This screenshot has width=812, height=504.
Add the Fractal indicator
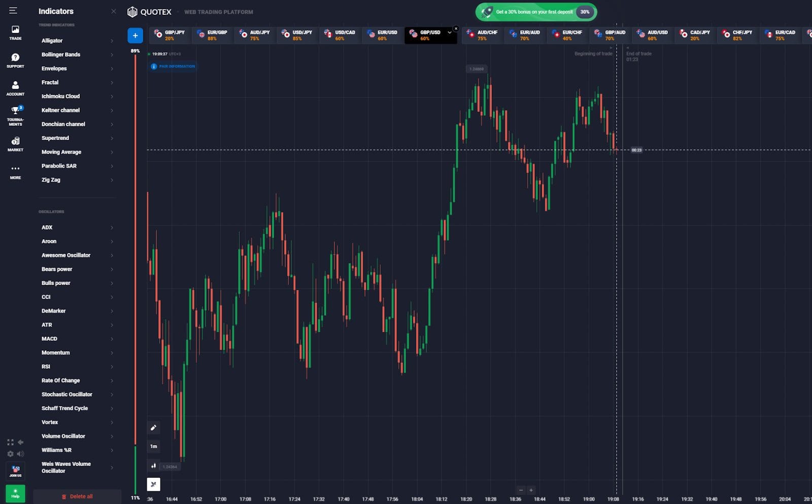click(x=77, y=82)
